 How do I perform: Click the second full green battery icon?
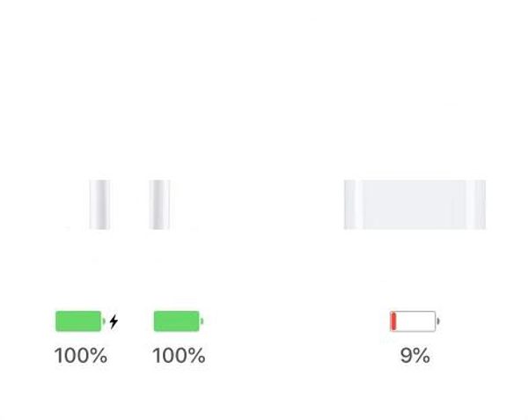(x=177, y=321)
